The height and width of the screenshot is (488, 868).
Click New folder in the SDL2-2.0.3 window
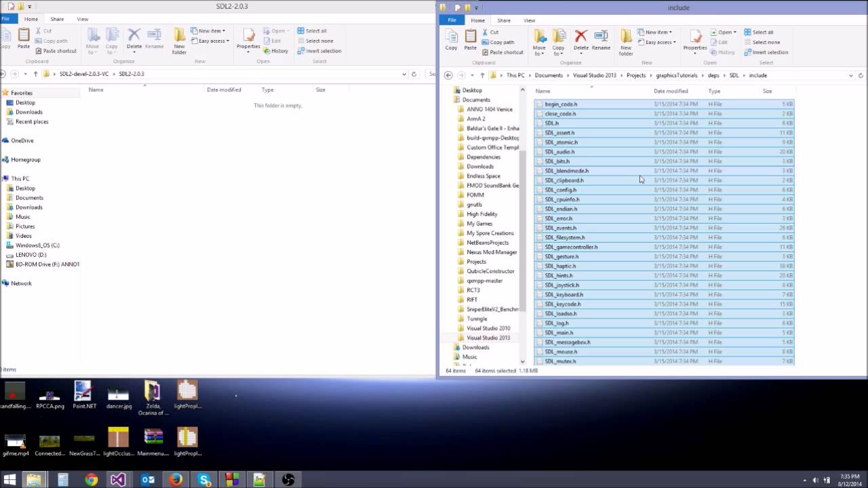pyautogui.click(x=179, y=41)
